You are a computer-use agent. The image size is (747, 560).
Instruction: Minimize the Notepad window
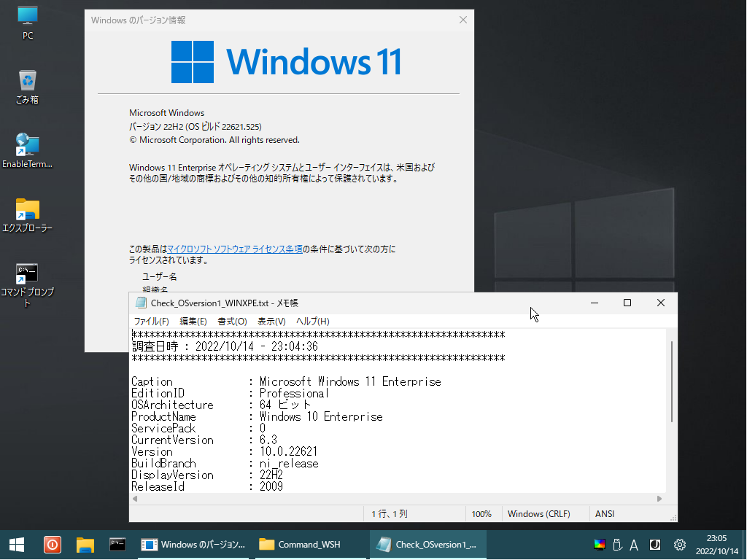(x=595, y=303)
